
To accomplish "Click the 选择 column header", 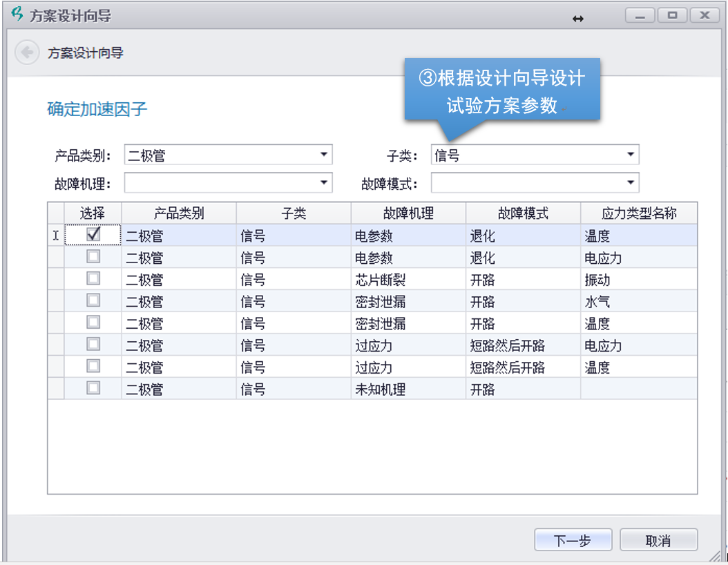I will coord(93,213).
